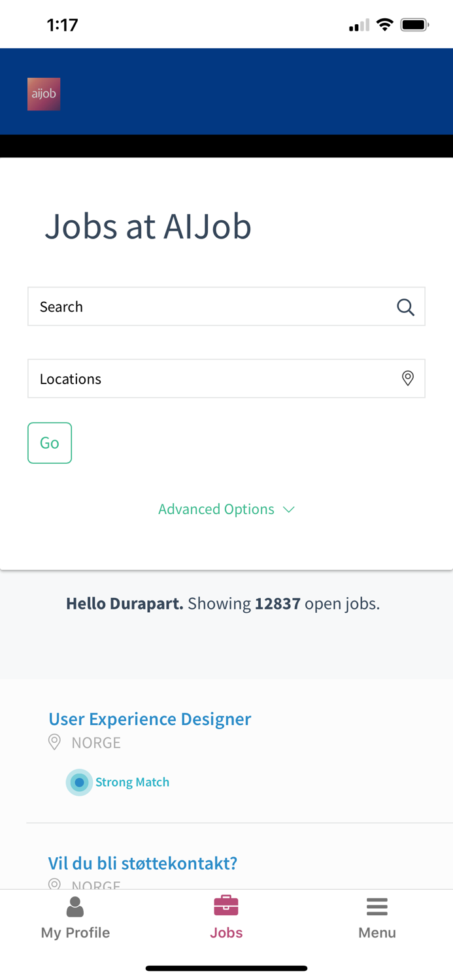Tap the search magnifier icon
Image resolution: width=453 pixels, height=980 pixels.
click(x=405, y=306)
